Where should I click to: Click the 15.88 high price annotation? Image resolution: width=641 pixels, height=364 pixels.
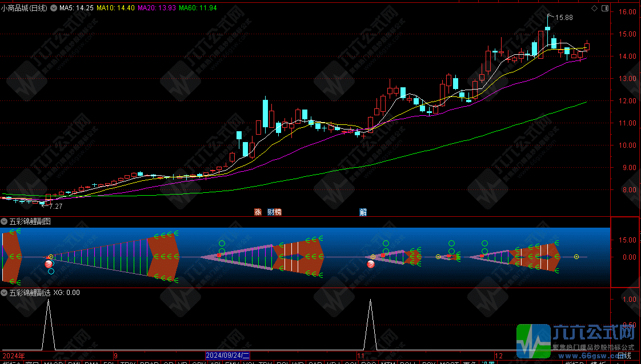[x=564, y=18]
